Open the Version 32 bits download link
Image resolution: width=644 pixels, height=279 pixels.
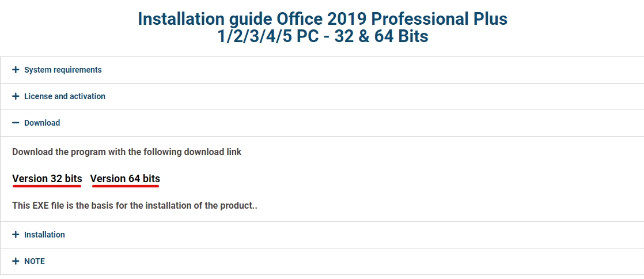47,179
